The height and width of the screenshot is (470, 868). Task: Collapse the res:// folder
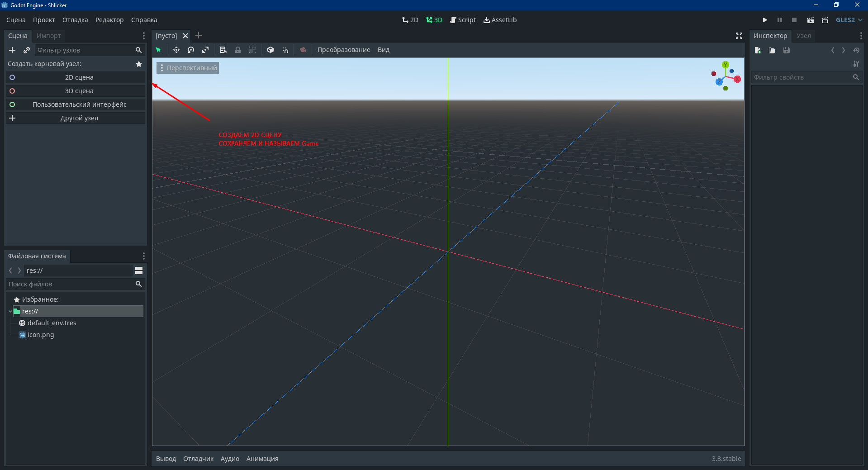(x=10, y=311)
